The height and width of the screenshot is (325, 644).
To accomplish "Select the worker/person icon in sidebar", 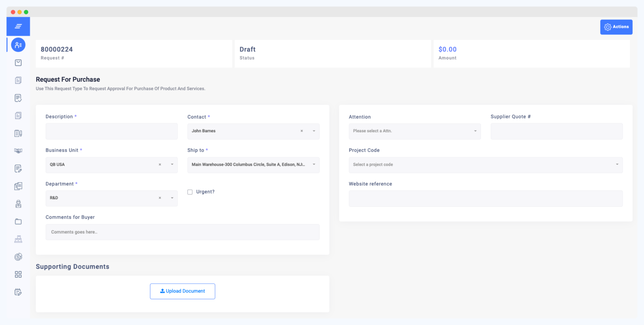I will click(x=18, y=204).
